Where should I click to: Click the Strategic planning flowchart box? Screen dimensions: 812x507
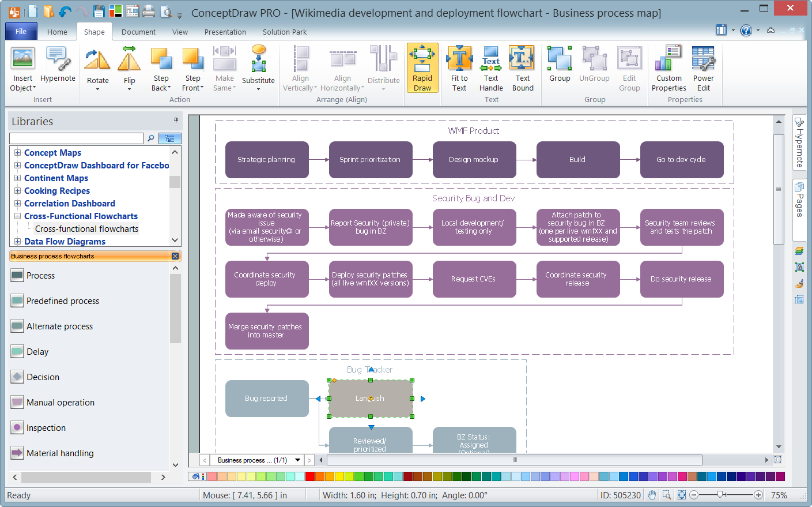pyautogui.click(x=267, y=160)
